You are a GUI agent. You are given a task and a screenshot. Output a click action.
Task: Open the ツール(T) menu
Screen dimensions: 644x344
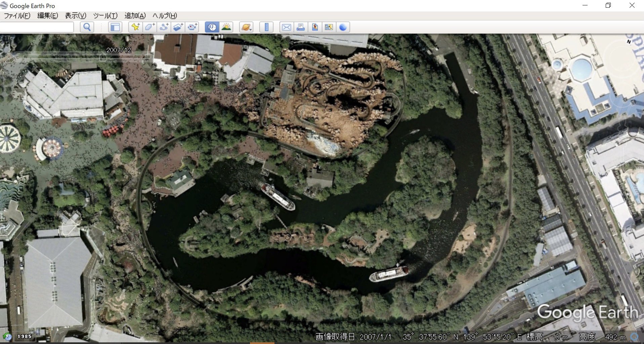[105, 16]
